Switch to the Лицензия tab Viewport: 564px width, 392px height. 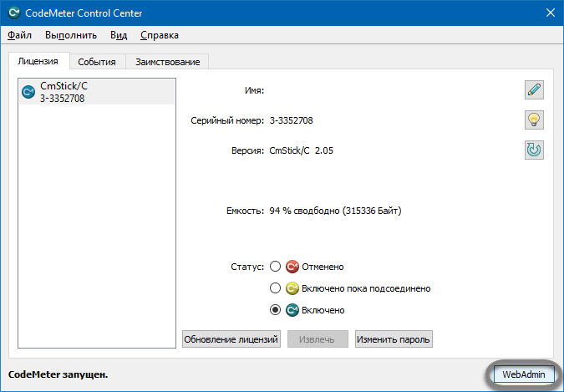coord(38,61)
